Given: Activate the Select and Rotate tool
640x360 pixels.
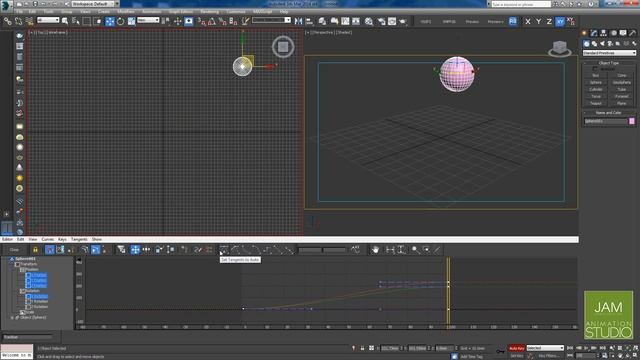Looking at the screenshot, I should pos(120,21).
